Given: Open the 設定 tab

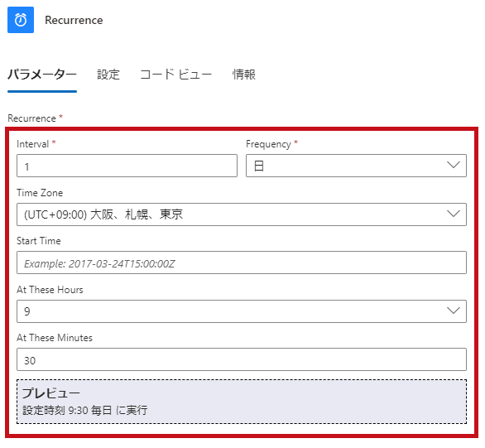Looking at the screenshot, I should coord(108,75).
